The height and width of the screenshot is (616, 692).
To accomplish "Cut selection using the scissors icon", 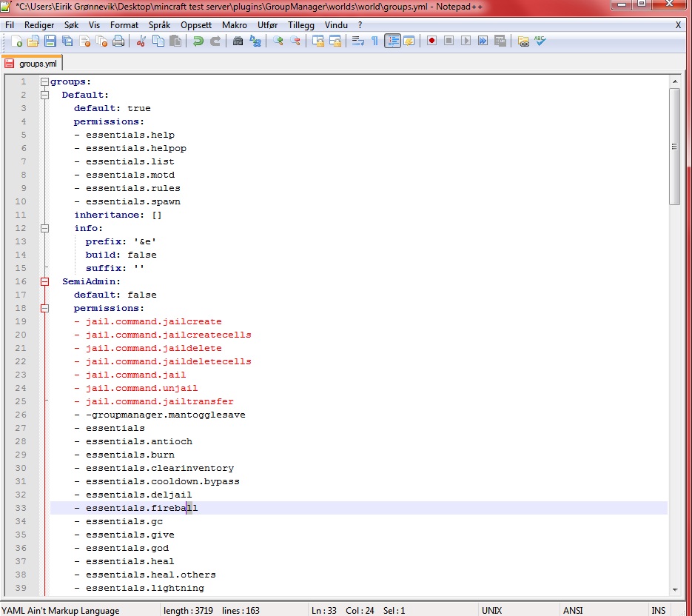I will (x=141, y=41).
